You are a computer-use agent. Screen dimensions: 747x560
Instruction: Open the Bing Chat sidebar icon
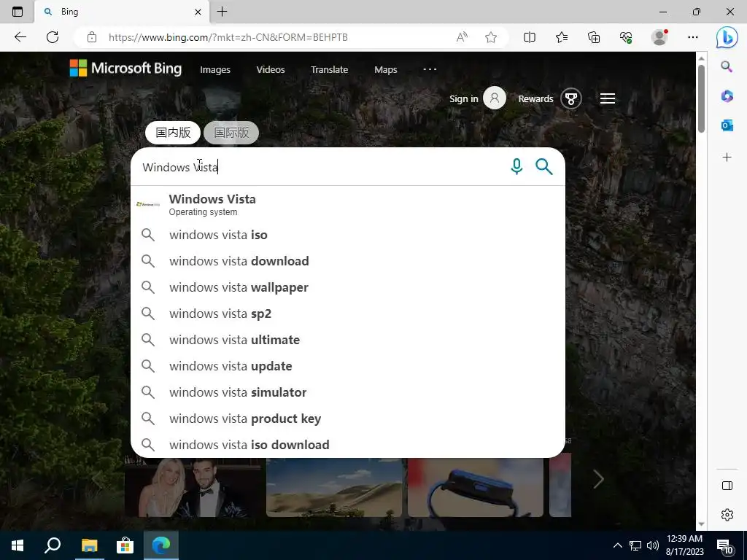click(727, 37)
